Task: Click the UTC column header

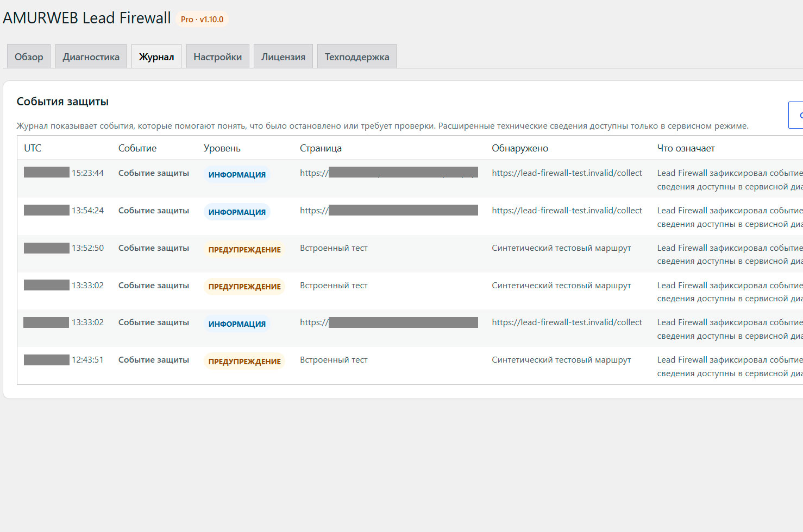Action: click(x=33, y=148)
